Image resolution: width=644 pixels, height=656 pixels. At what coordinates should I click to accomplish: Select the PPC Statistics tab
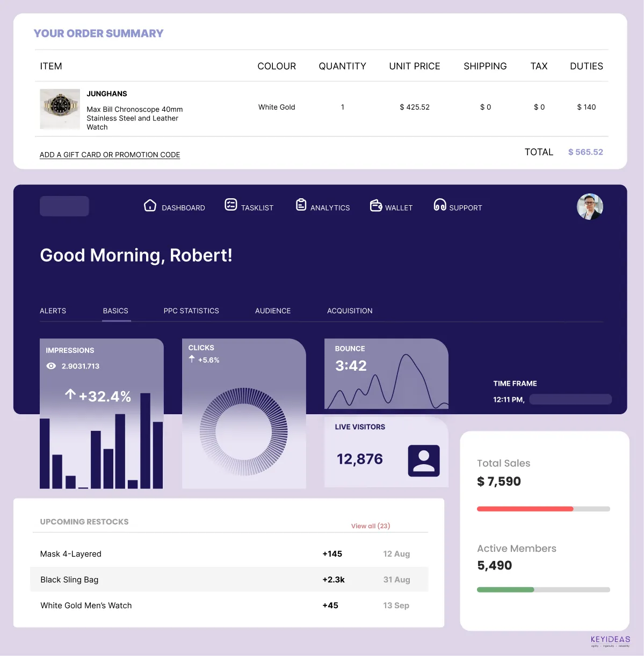click(191, 311)
